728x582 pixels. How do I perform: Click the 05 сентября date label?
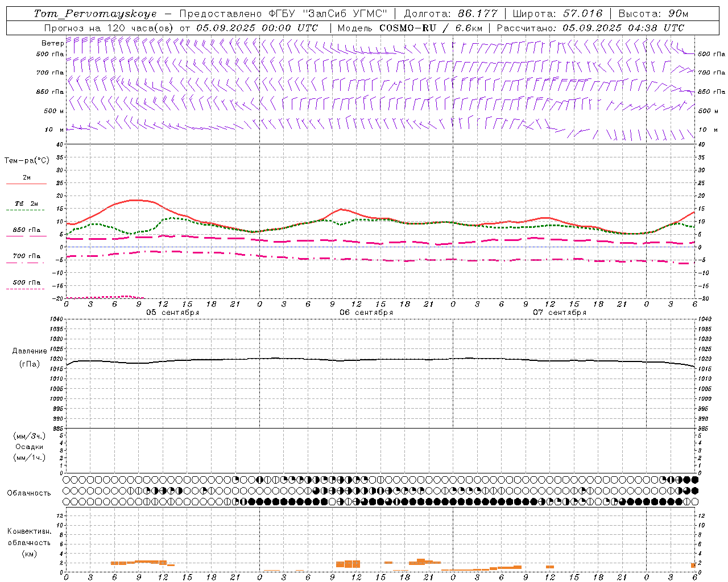tap(173, 313)
